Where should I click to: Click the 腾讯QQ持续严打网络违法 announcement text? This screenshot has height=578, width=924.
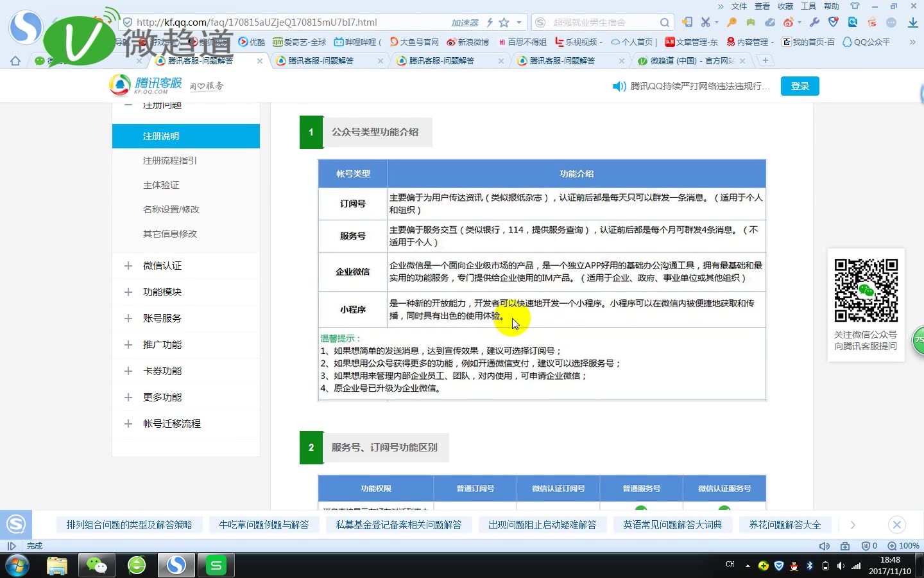pyautogui.click(x=700, y=86)
